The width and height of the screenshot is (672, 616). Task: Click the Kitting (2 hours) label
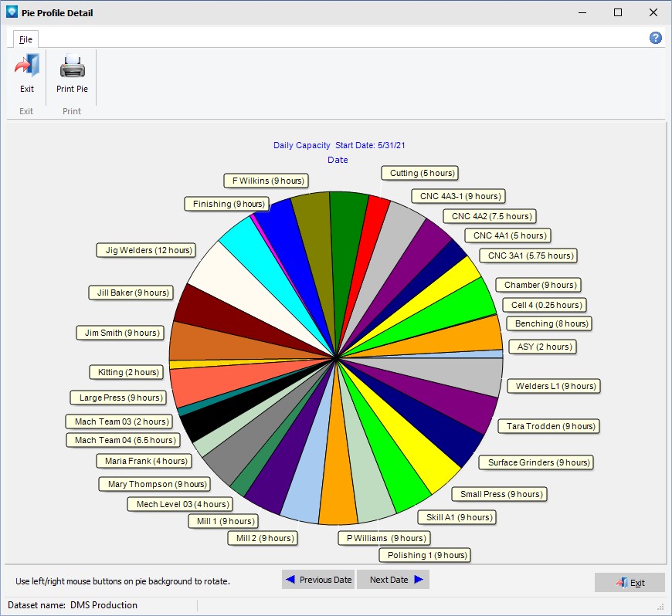click(128, 372)
